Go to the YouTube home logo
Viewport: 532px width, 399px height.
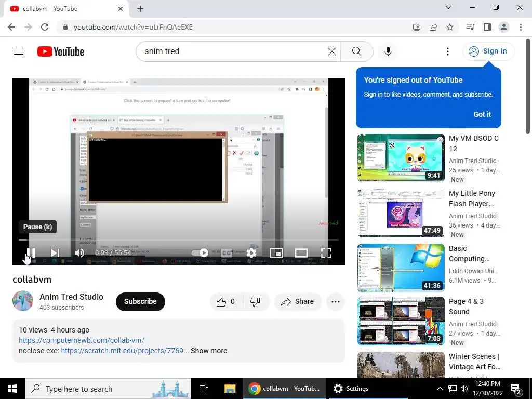coord(61,51)
